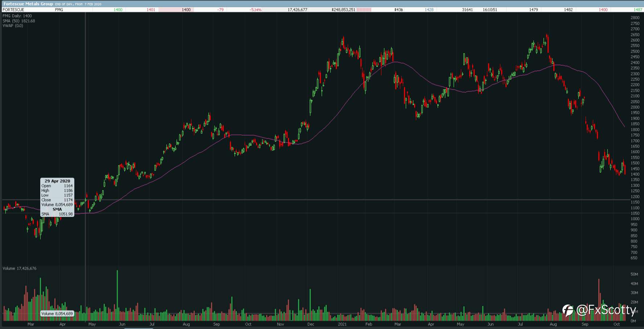The width and height of the screenshot is (644, 329).
Task: Click the 'VWAP (0.0)' indicator legend
Action: [13, 26]
